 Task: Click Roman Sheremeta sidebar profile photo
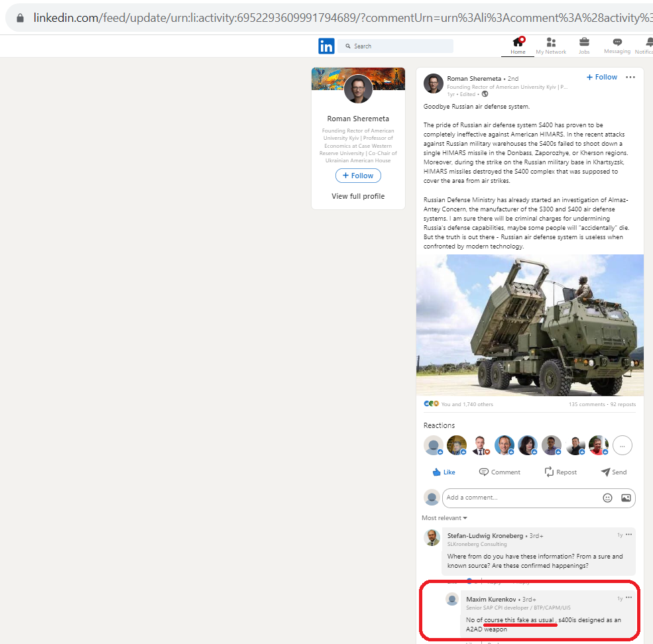coord(358,89)
